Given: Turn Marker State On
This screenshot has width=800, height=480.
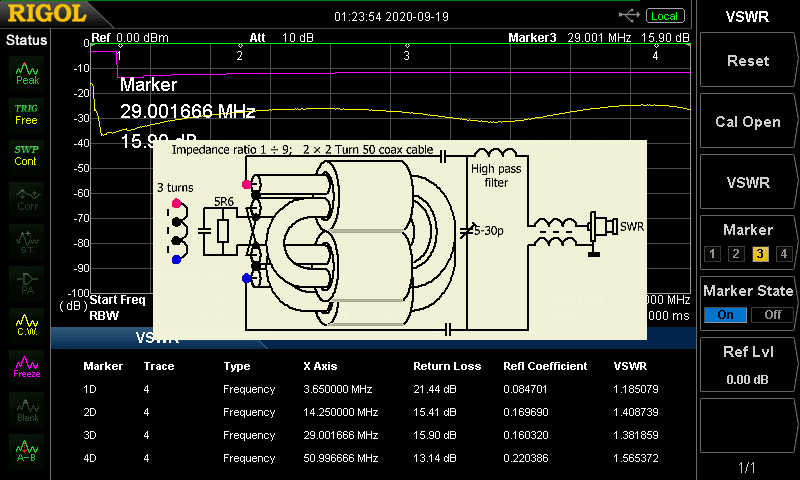Looking at the screenshot, I should (725, 314).
